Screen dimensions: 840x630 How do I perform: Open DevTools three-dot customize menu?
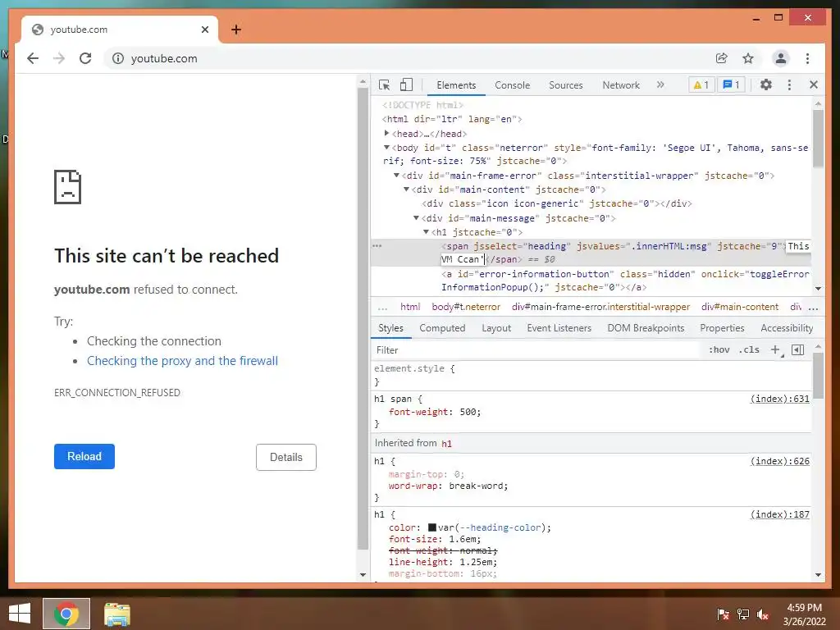pyautogui.click(x=789, y=84)
